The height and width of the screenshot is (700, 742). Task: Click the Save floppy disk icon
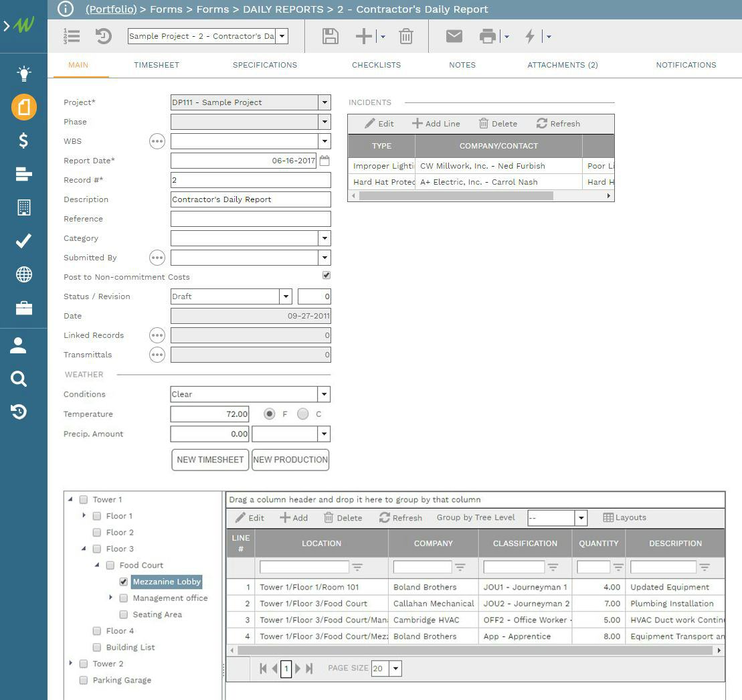click(x=330, y=36)
